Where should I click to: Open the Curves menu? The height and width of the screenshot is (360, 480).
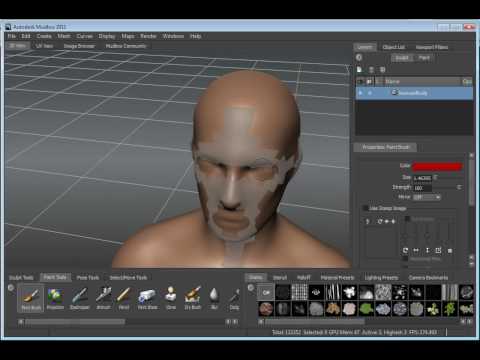tap(85, 36)
